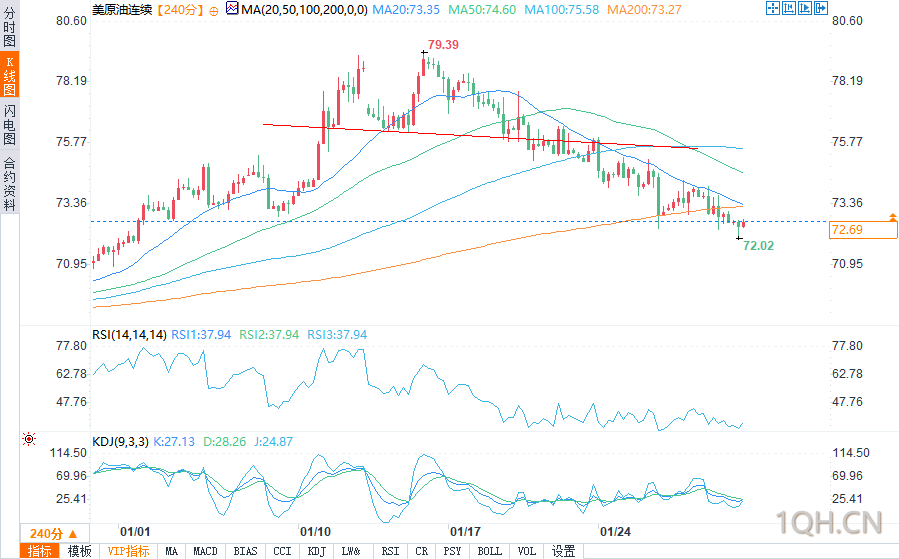
Task: Click the MA indicator chart icon
Action: 232,9
